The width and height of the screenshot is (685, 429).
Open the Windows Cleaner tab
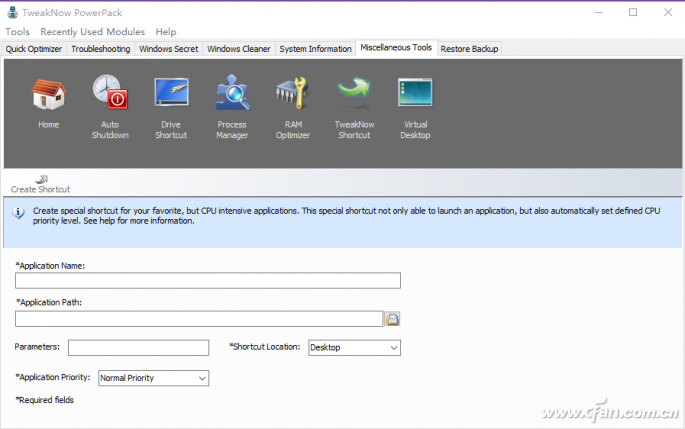click(x=239, y=48)
